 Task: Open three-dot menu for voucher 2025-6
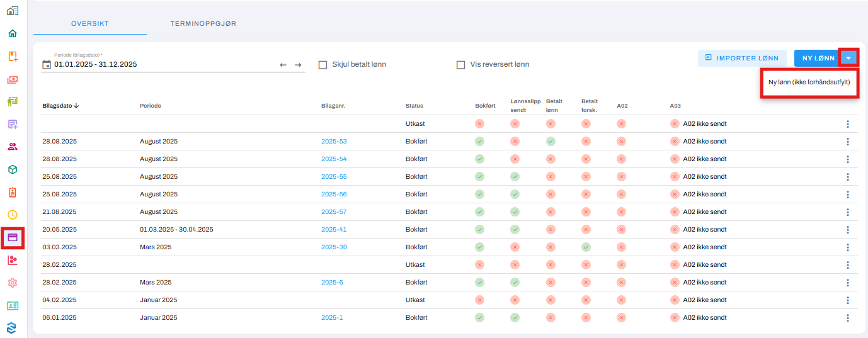point(848,283)
